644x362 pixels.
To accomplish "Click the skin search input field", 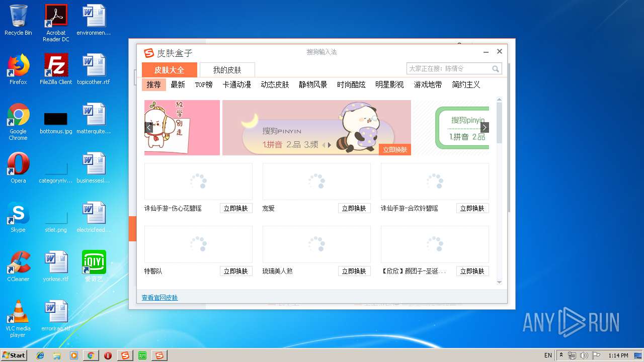I will (448, 68).
